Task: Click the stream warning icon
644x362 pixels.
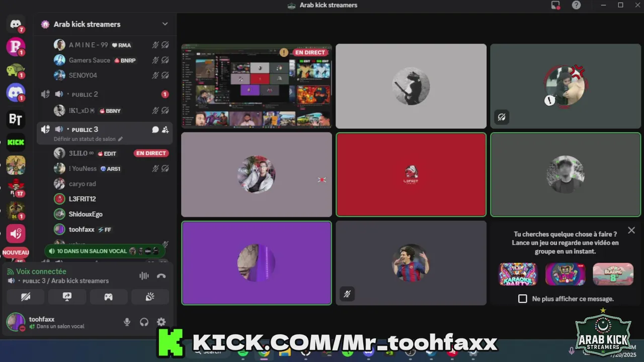Action: [x=284, y=52]
